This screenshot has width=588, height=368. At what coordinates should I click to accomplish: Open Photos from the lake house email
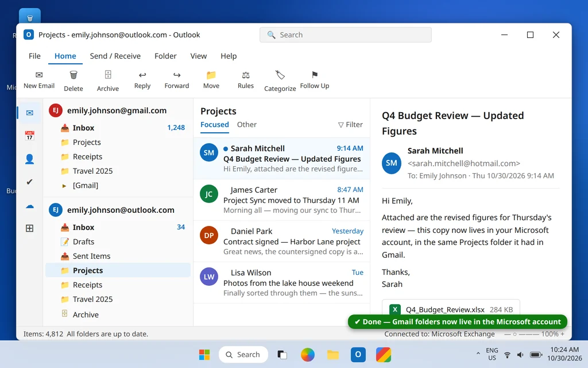click(x=281, y=282)
